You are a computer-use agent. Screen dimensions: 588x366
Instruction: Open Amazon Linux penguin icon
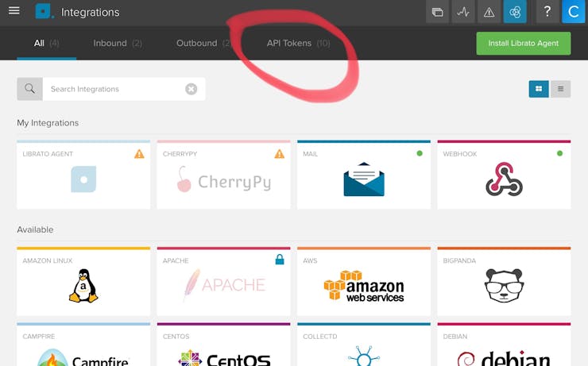(x=83, y=286)
